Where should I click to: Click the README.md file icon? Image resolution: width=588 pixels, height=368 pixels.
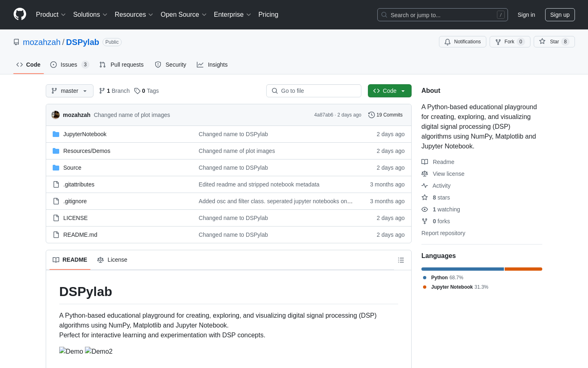click(x=56, y=235)
